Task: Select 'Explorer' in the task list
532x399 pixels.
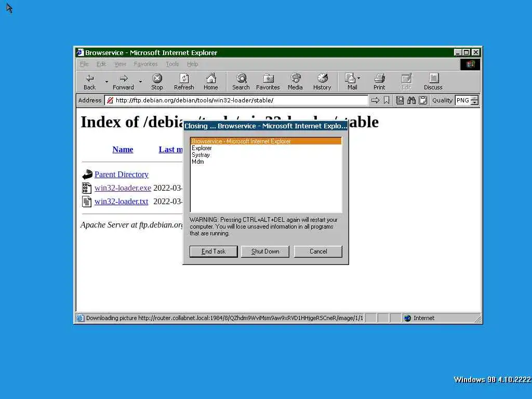Action: (x=266, y=148)
